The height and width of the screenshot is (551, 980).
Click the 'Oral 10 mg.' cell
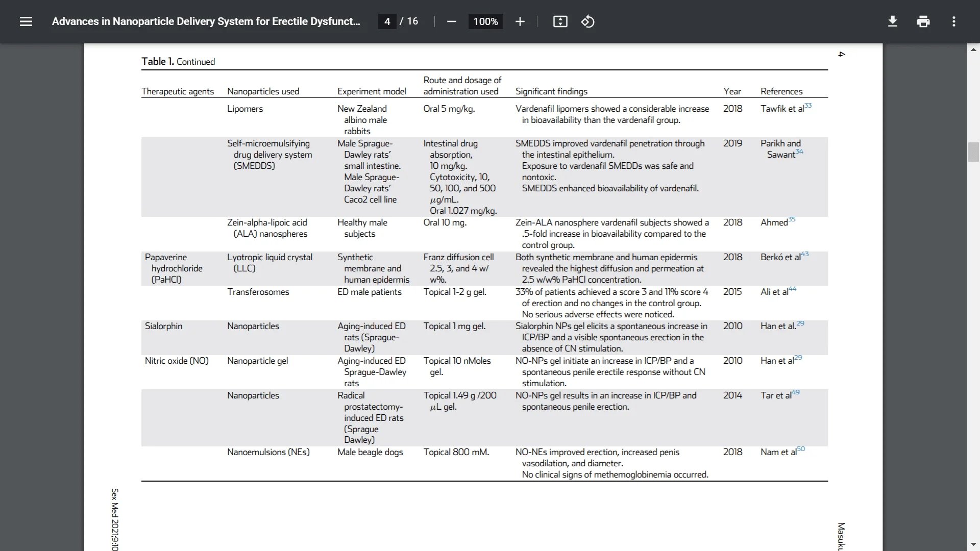[445, 222]
